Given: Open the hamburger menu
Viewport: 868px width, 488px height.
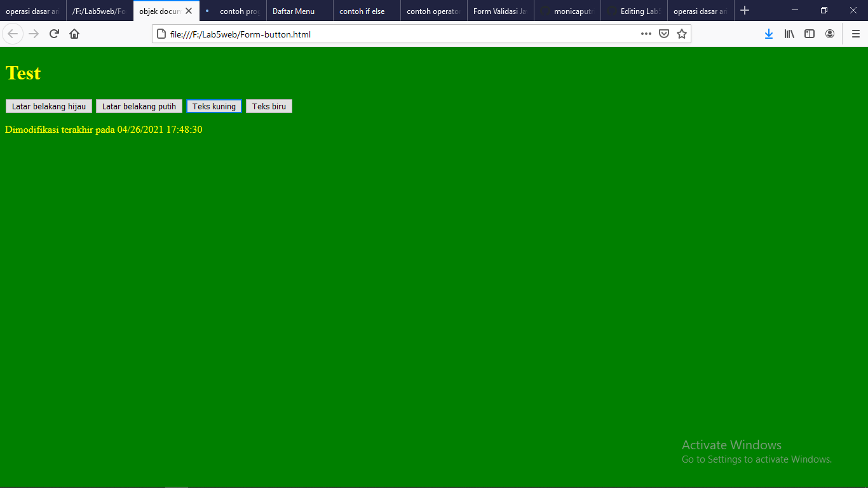Looking at the screenshot, I should pyautogui.click(x=854, y=34).
